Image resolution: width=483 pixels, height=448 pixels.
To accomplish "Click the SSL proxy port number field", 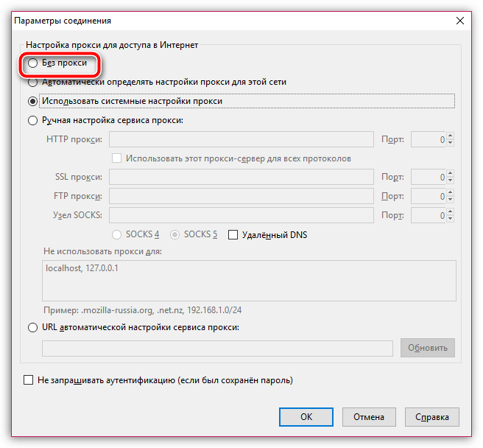I will tap(429, 177).
